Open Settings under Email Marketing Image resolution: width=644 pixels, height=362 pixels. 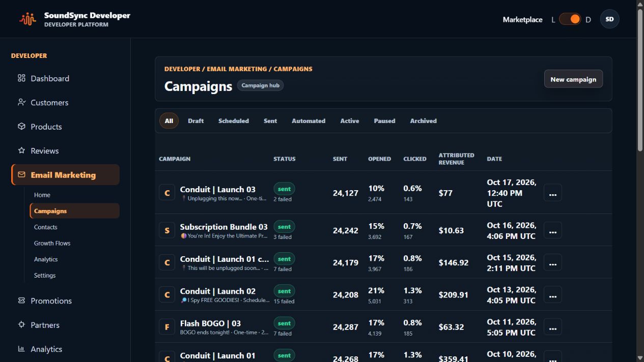tap(45, 275)
